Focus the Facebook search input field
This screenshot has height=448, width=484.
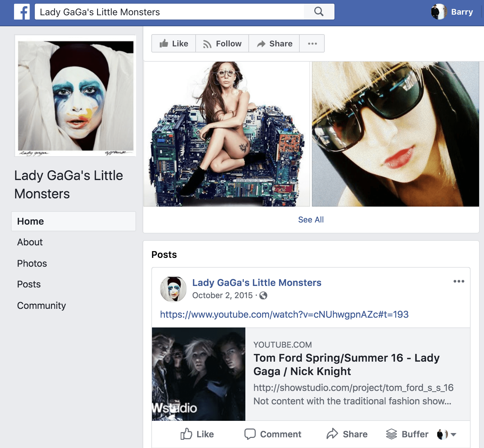(169, 12)
